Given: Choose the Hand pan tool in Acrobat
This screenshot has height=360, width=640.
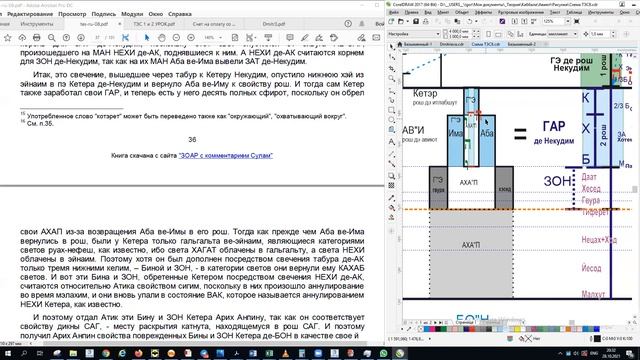Looking at the screenshot, I should pyautogui.click(x=162, y=38).
